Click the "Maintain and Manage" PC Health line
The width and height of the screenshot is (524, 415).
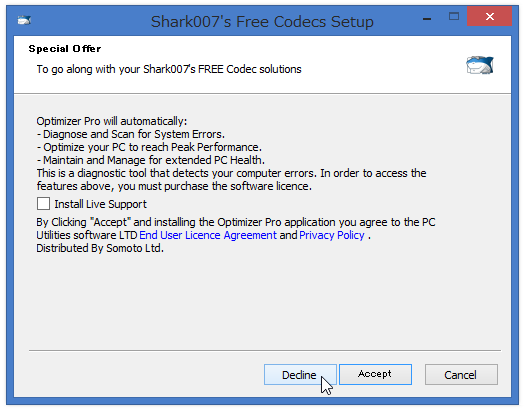(151, 160)
